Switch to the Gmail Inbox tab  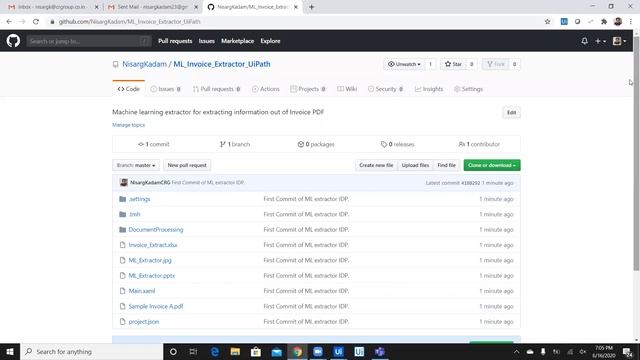pos(52,7)
